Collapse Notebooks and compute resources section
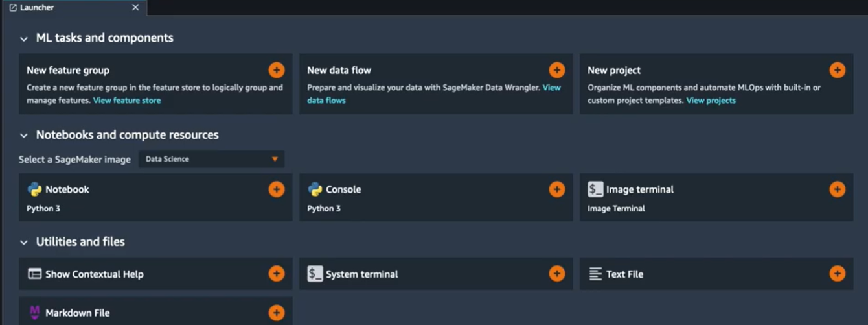 pos(24,136)
